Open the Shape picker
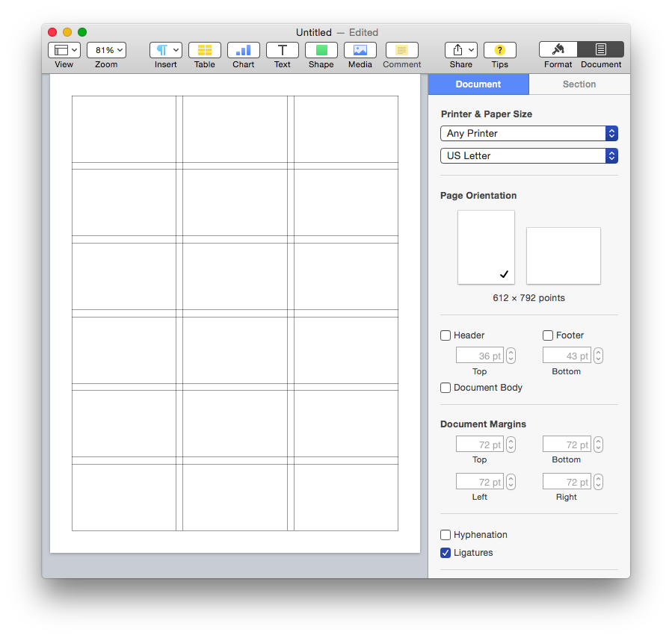Screen dimensions: 672x638 click(321, 50)
